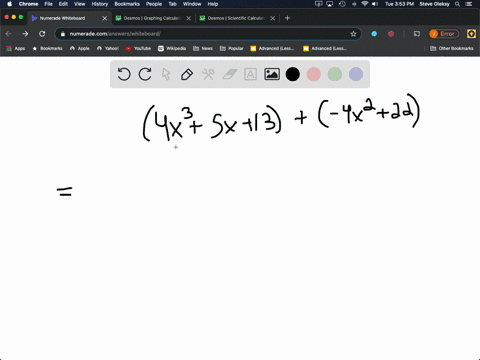Open the Window menu

192,4
